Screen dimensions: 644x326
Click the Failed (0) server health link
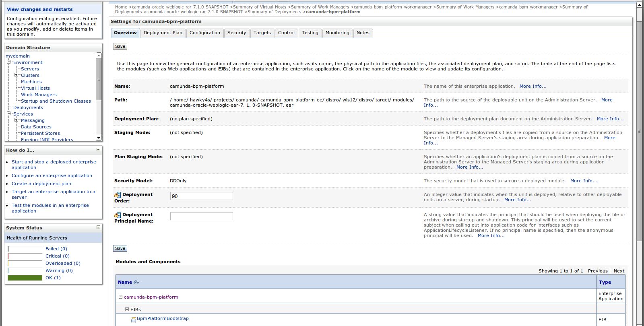(56, 249)
